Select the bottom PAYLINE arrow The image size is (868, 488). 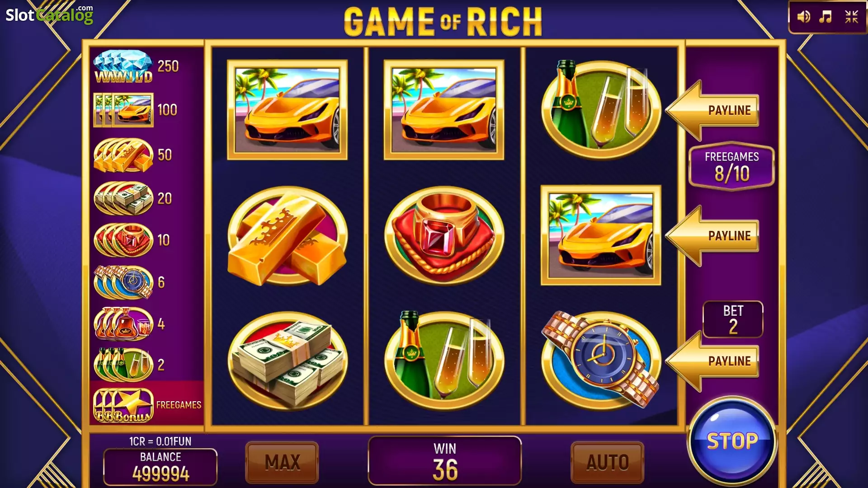point(712,361)
